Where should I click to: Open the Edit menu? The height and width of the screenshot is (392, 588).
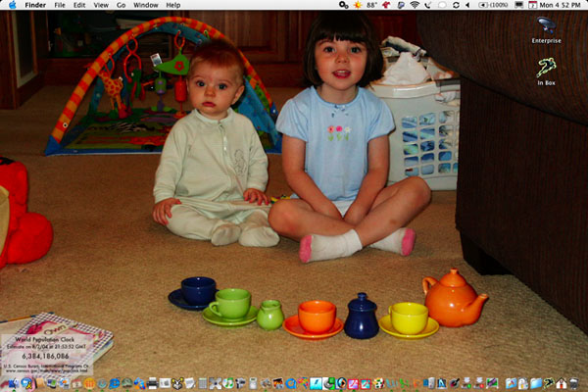pyautogui.click(x=79, y=5)
